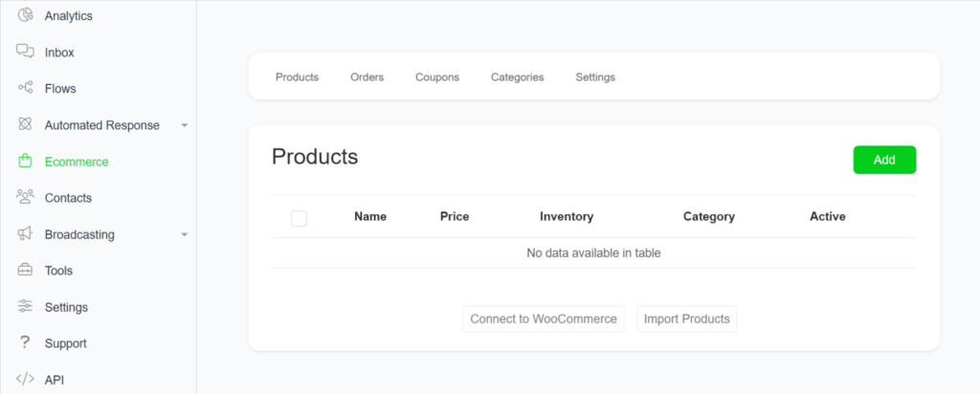980x394 pixels.
Task: Click the Settings sliders icon in sidebar
Action: (25, 307)
